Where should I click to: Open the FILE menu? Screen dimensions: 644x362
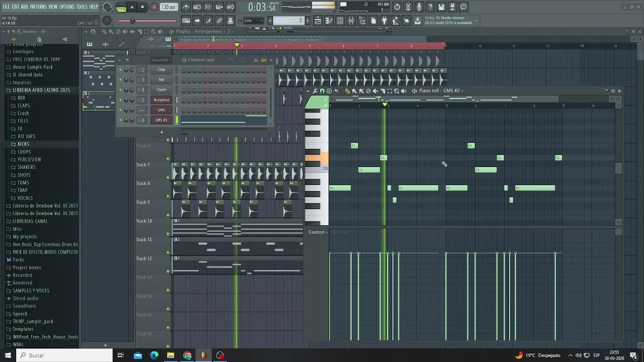(6, 7)
